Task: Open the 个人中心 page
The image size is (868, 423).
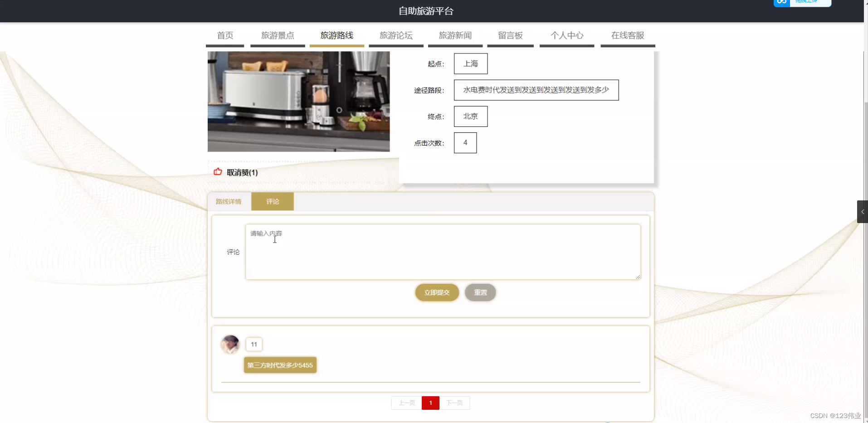Action: 567,35
